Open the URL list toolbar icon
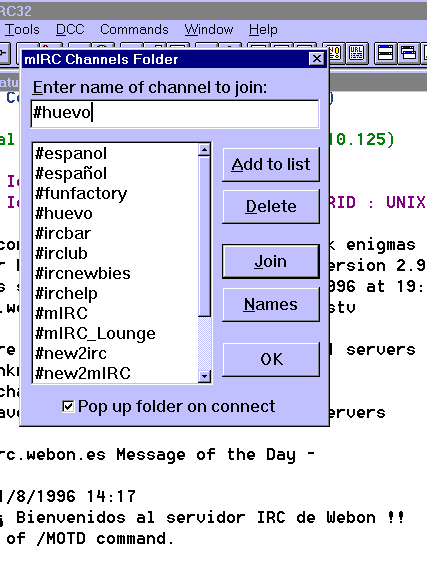Image resolution: width=427 pixels, height=564 pixels. (x=356, y=54)
